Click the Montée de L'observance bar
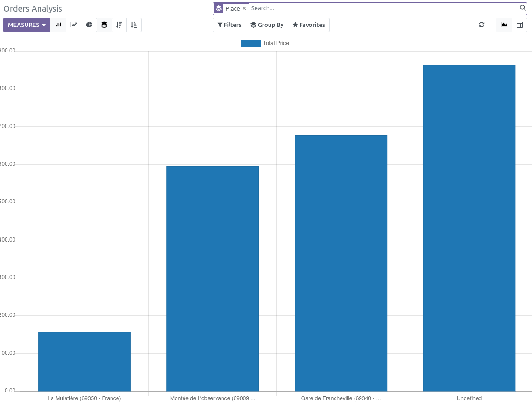Image resolution: width=532 pixels, height=405 pixels. coord(212,279)
